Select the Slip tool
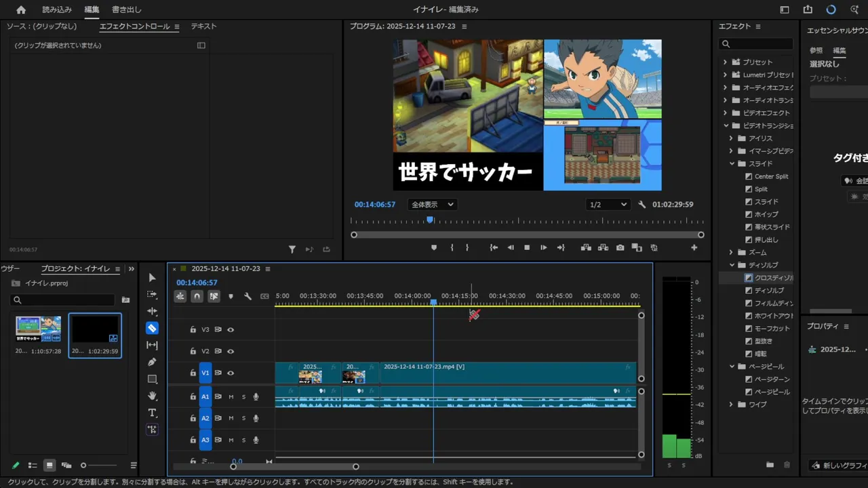Viewport: 868px width, 488px height. click(x=152, y=345)
